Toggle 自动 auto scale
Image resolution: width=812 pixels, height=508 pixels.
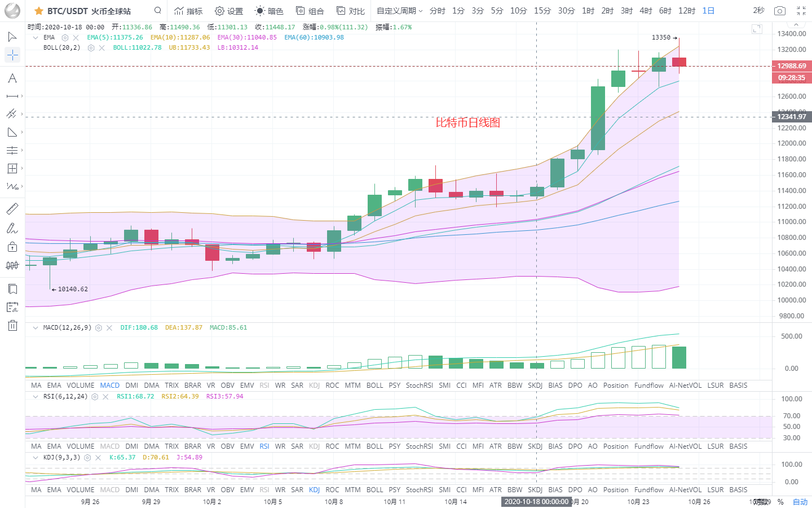[x=800, y=502]
